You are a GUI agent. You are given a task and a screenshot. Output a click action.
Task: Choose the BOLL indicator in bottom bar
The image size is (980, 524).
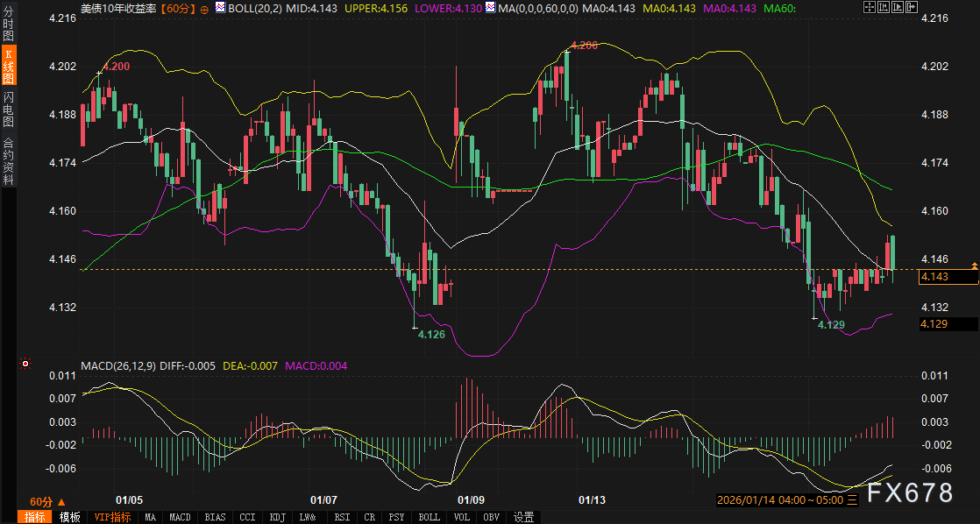pos(429,517)
